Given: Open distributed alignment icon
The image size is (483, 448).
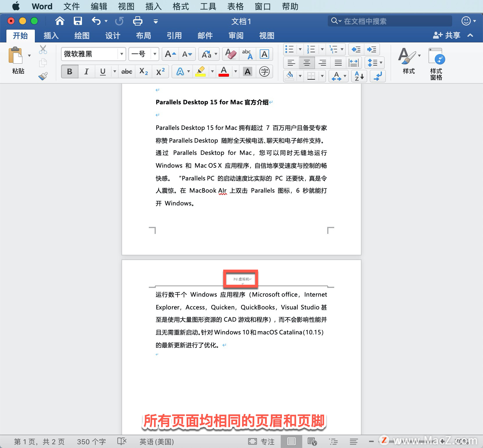Looking at the screenshot, I should [x=354, y=63].
